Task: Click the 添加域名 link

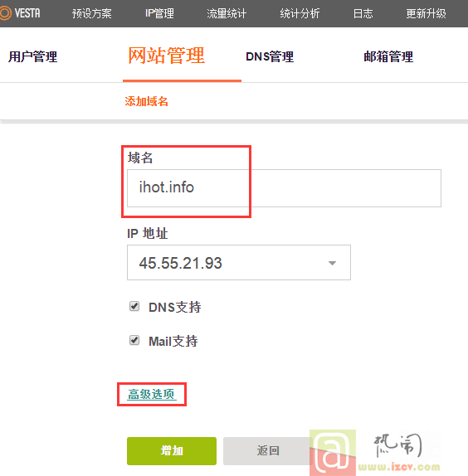Action: (146, 101)
